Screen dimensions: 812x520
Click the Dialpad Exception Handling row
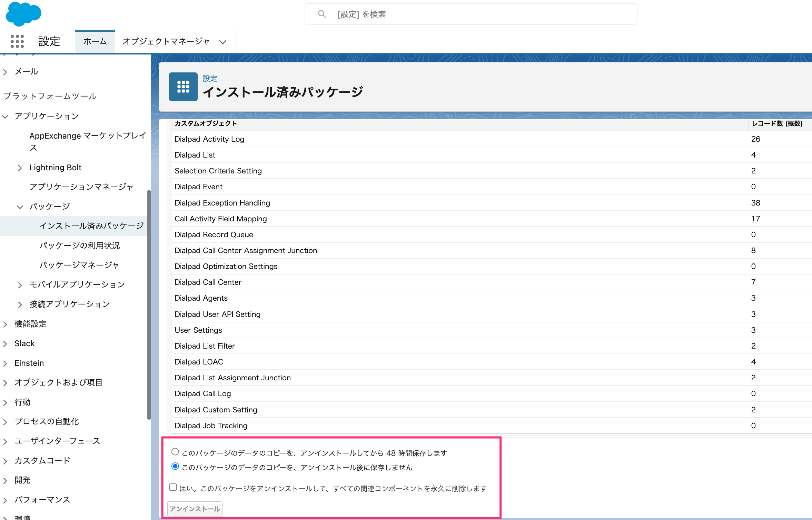point(491,203)
